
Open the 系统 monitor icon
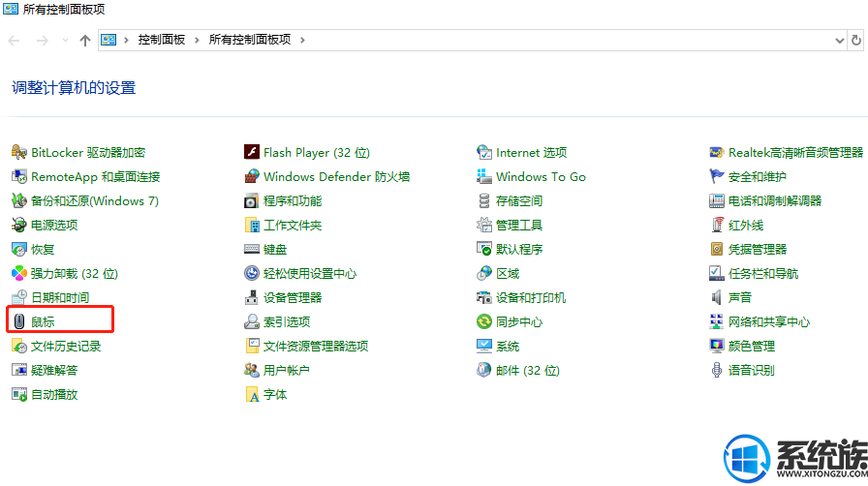[x=483, y=346]
